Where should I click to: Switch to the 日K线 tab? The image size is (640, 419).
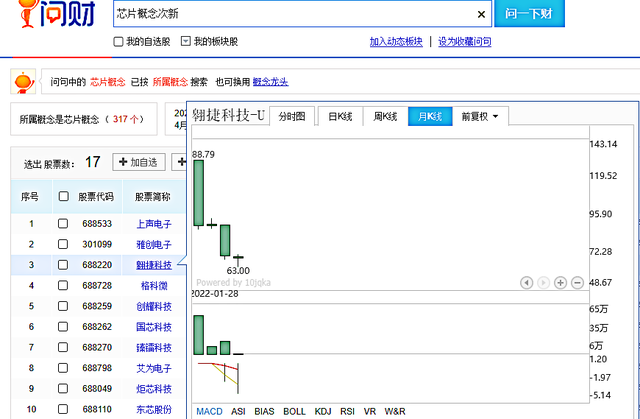coord(340,117)
